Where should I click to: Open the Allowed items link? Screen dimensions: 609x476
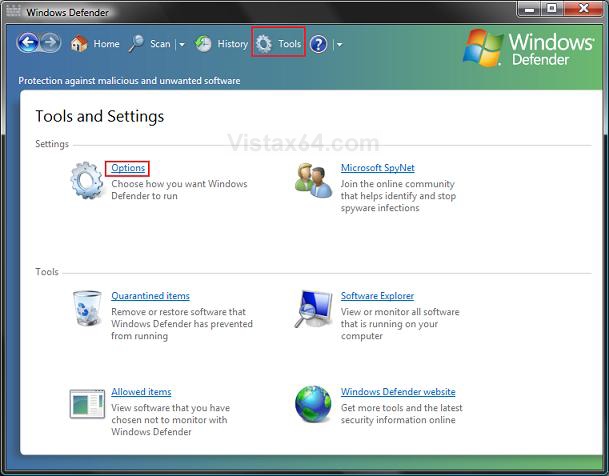pyautogui.click(x=141, y=392)
